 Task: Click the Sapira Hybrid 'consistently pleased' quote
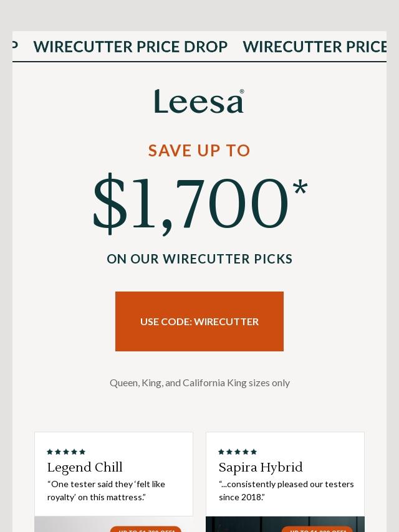[286, 490]
